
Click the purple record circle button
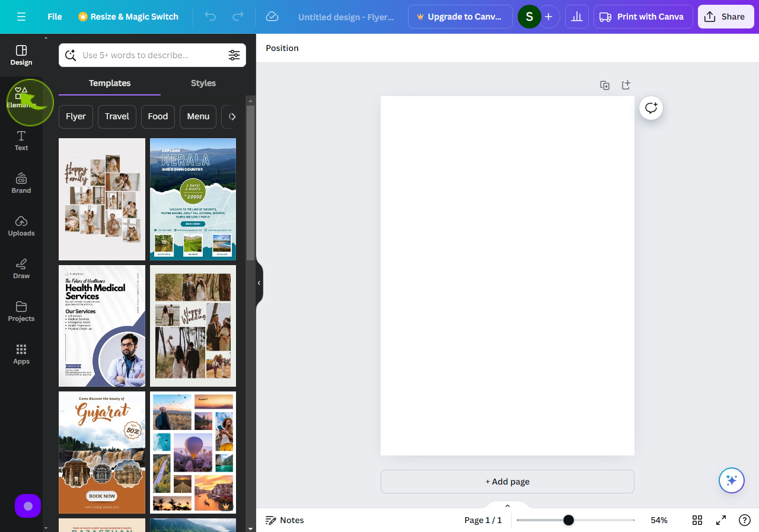28,506
